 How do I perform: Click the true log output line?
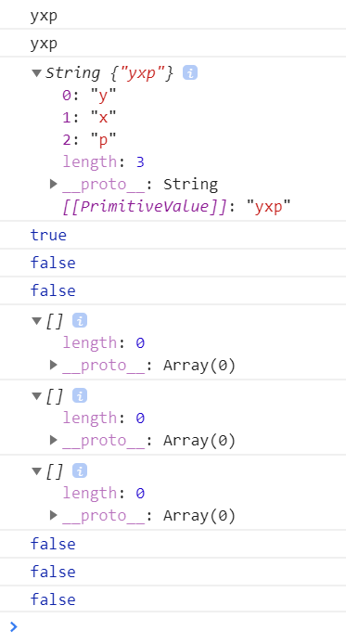173,235
